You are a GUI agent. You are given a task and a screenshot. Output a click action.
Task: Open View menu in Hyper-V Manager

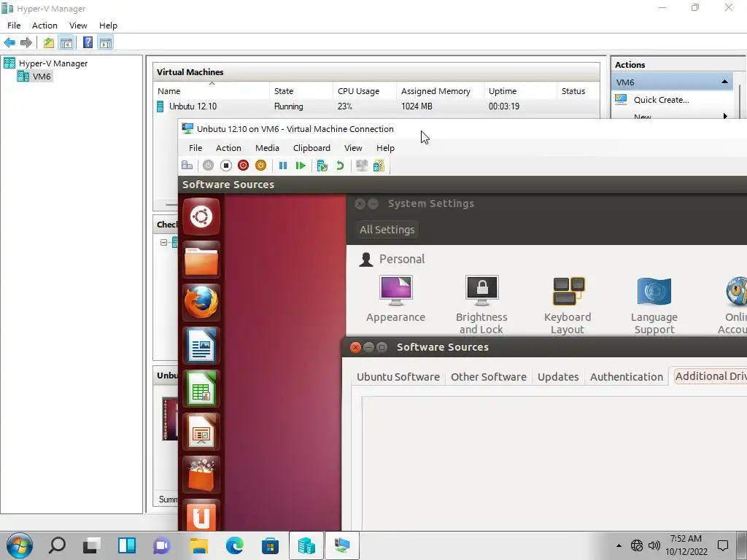(78, 26)
